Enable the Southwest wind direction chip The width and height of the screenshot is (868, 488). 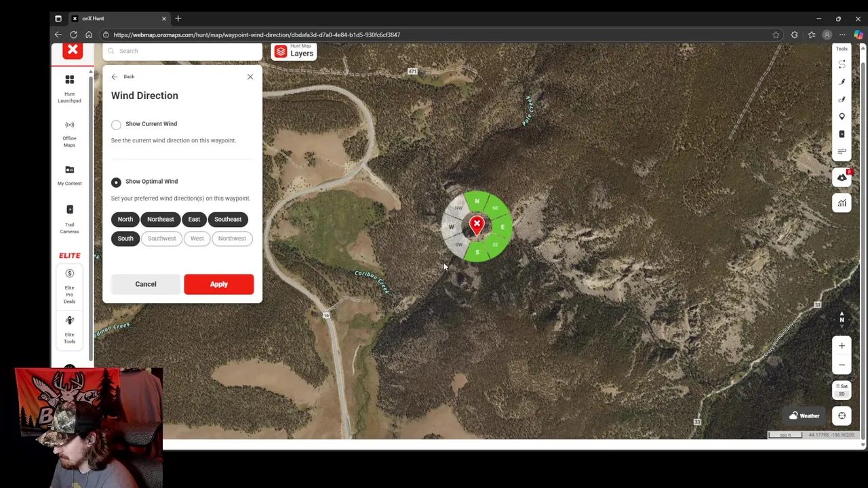click(x=161, y=238)
